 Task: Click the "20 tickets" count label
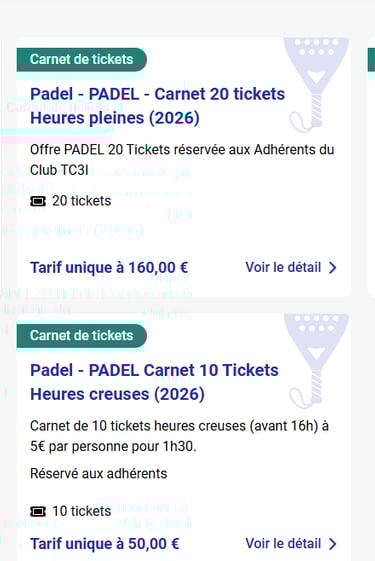(x=82, y=201)
